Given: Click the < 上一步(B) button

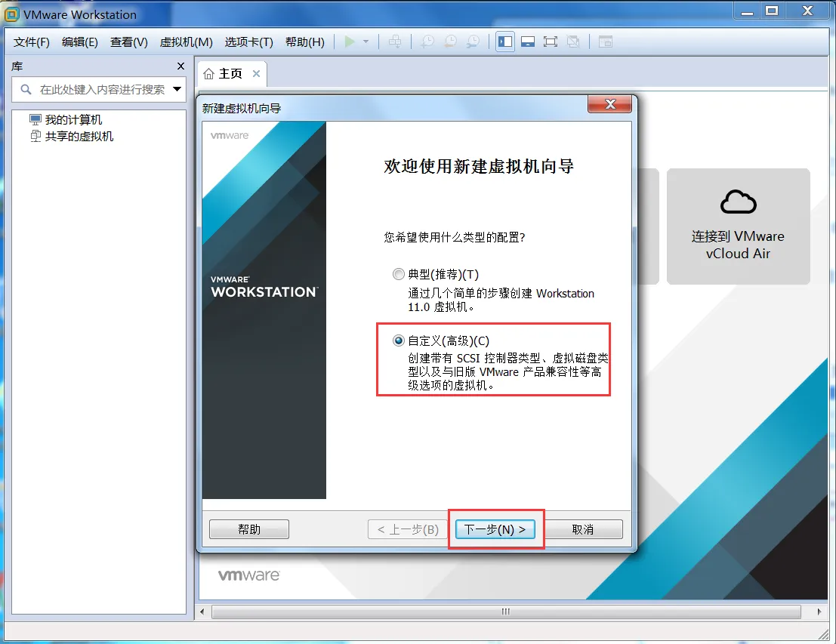Looking at the screenshot, I should (407, 529).
